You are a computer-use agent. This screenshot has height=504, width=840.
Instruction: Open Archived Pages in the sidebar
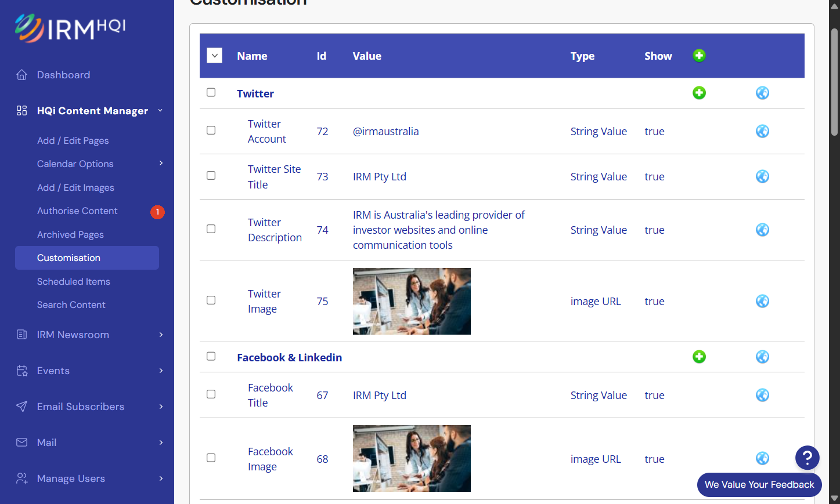click(x=70, y=234)
